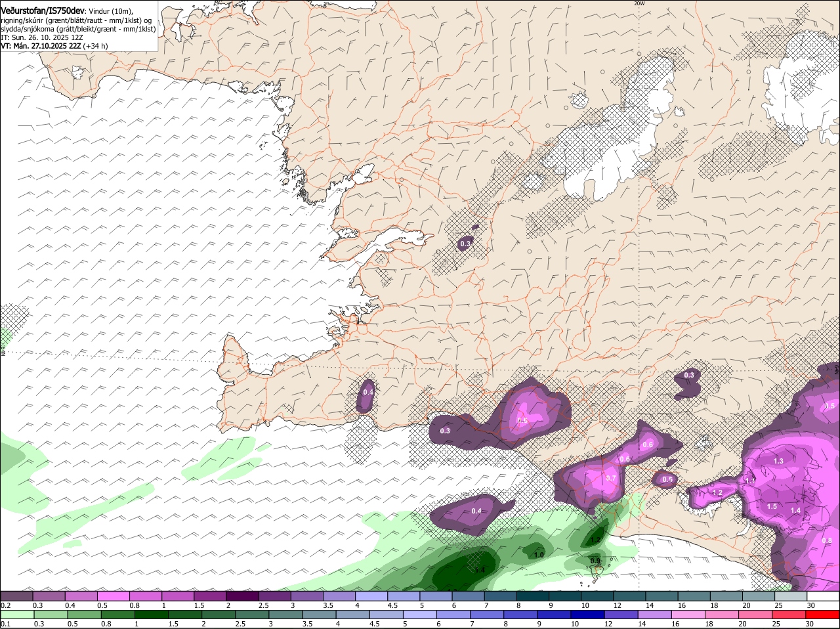Click the 0.3 value directly below 20W line
Viewport: 840px width, 629px height.
689,375
